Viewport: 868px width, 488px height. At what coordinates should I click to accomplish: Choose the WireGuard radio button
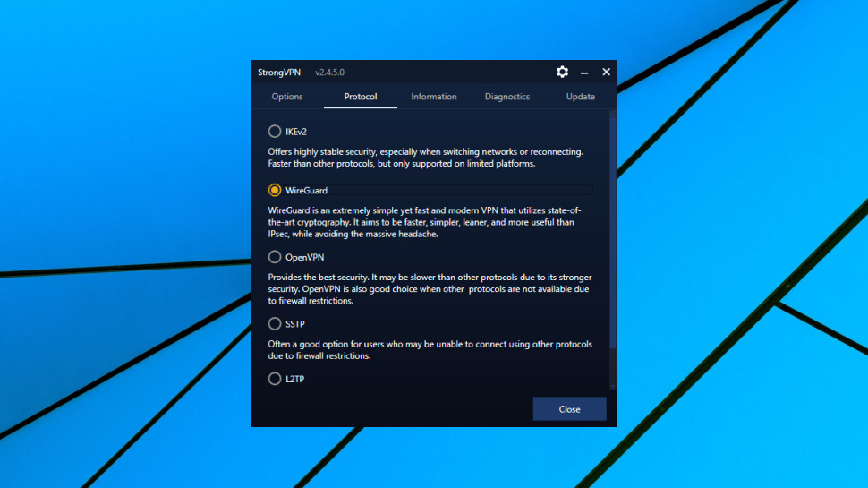tap(275, 190)
